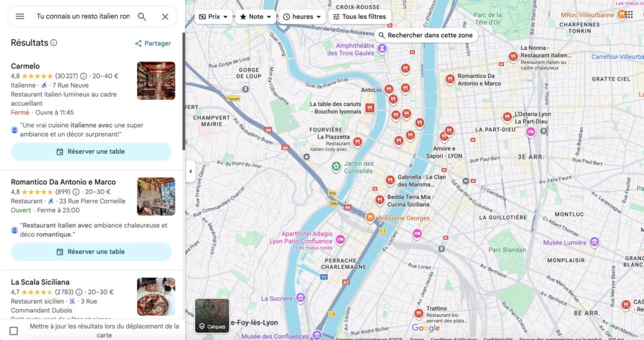
Task: Click the CROIX-ROUSSE district label
Action: click(357, 8)
